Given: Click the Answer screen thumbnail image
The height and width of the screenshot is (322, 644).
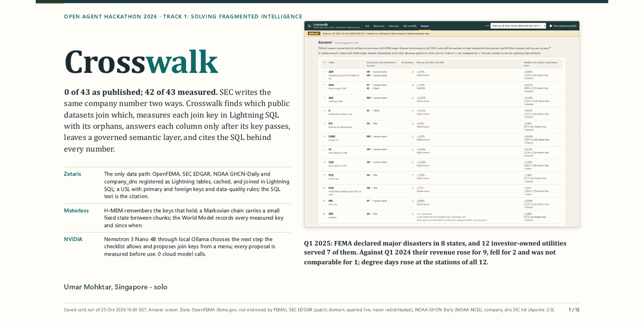Looking at the screenshot, I should click(442, 124).
